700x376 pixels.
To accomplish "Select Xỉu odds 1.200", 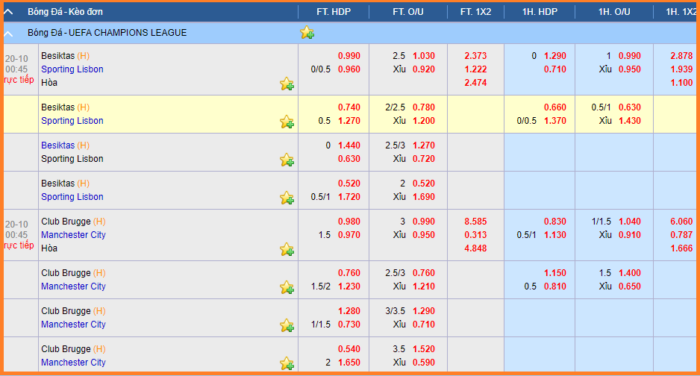I will point(424,121).
